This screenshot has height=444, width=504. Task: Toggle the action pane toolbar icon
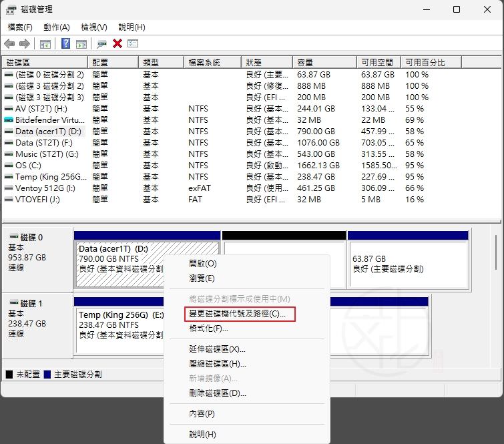point(81,43)
